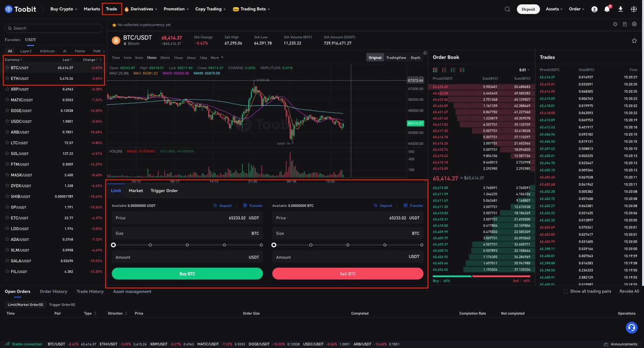Open the More timeframe dropdown
Viewport: 644px width, 348px height.
[217, 58]
